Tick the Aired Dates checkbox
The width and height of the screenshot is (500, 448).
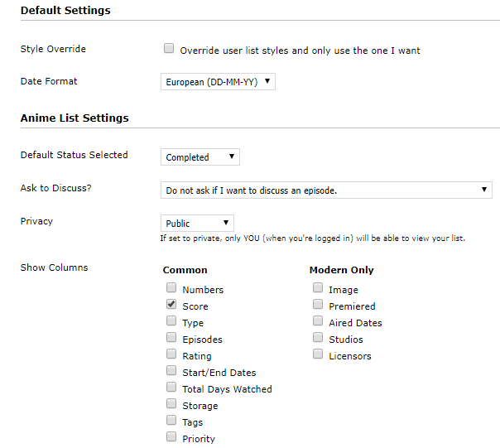318,321
